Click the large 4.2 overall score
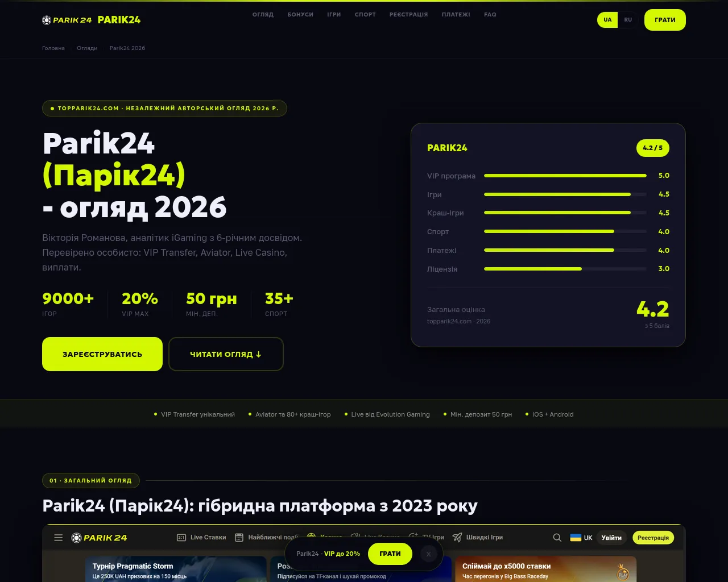The width and height of the screenshot is (728, 582). pyautogui.click(x=653, y=309)
